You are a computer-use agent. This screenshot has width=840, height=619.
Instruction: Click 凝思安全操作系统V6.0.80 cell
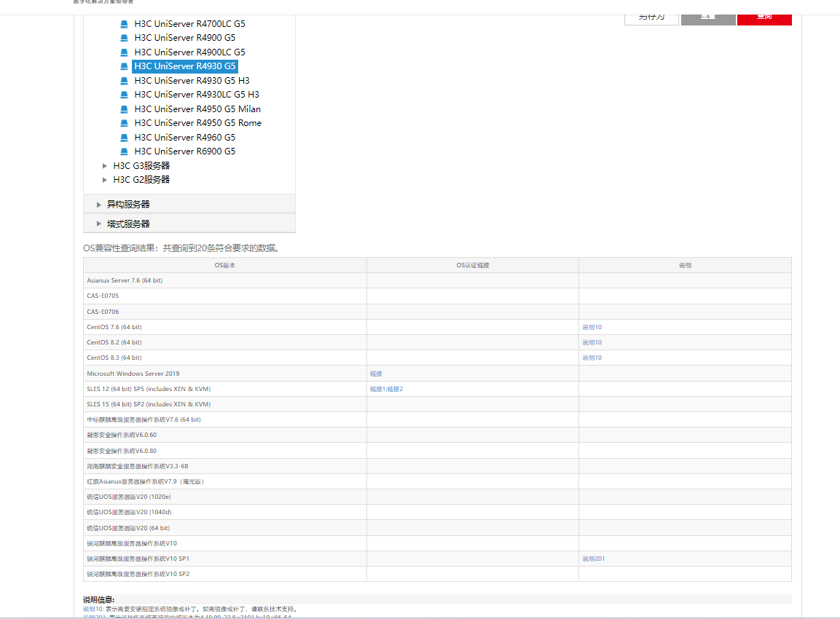click(225, 451)
